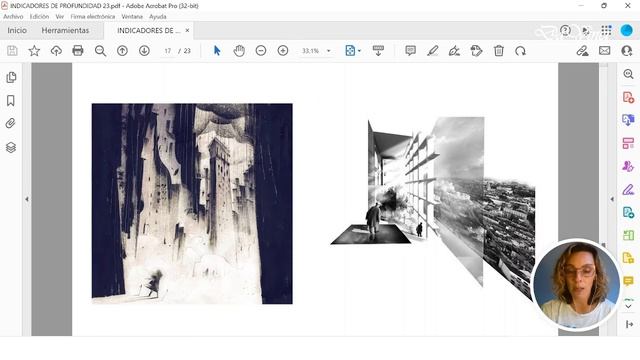Open Create PDF tool in right pane

pos(629,97)
